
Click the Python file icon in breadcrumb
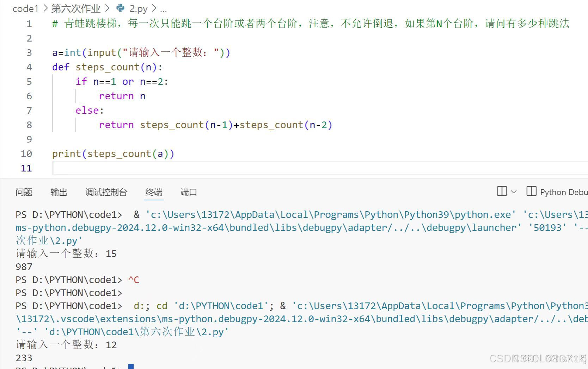120,8
